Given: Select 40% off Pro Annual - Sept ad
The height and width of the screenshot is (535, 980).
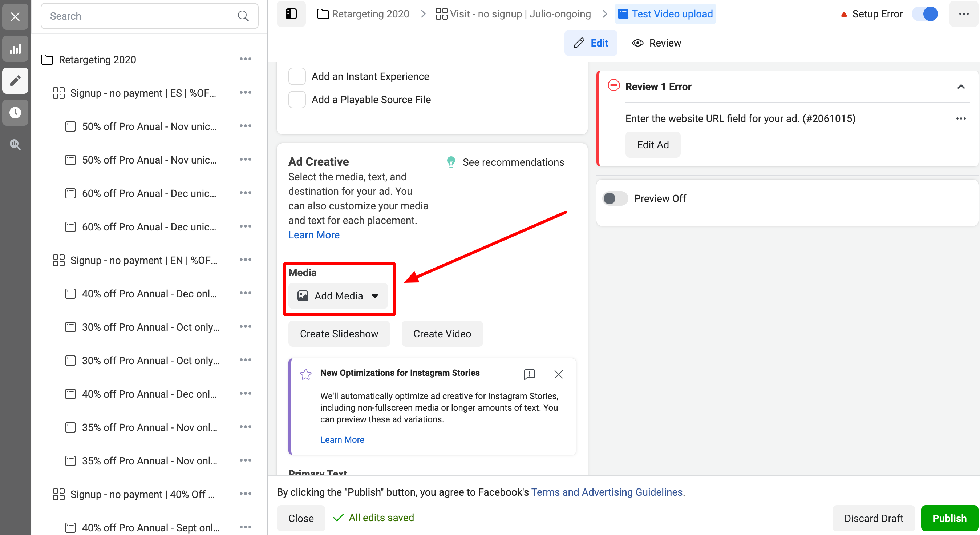Looking at the screenshot, I should (x=151, y=527).
